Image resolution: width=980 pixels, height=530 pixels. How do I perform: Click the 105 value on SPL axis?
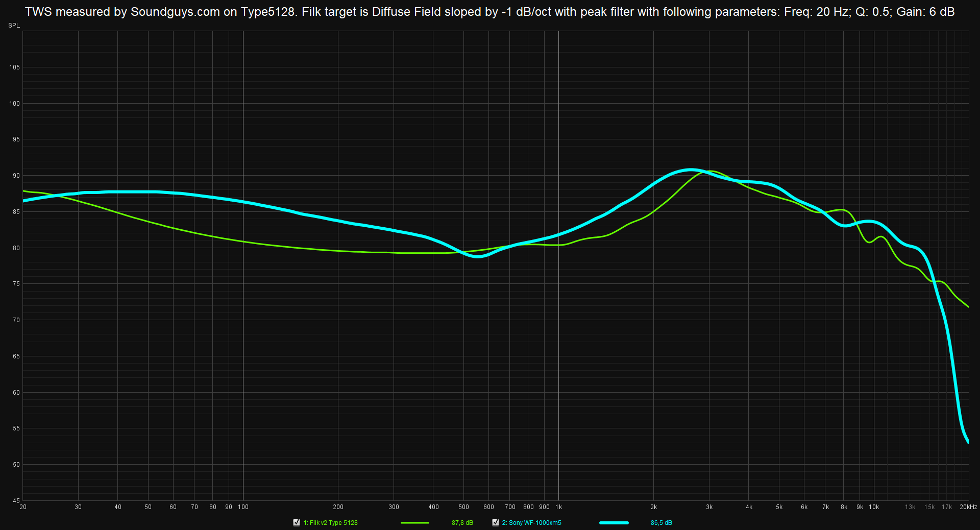[14, 67]
